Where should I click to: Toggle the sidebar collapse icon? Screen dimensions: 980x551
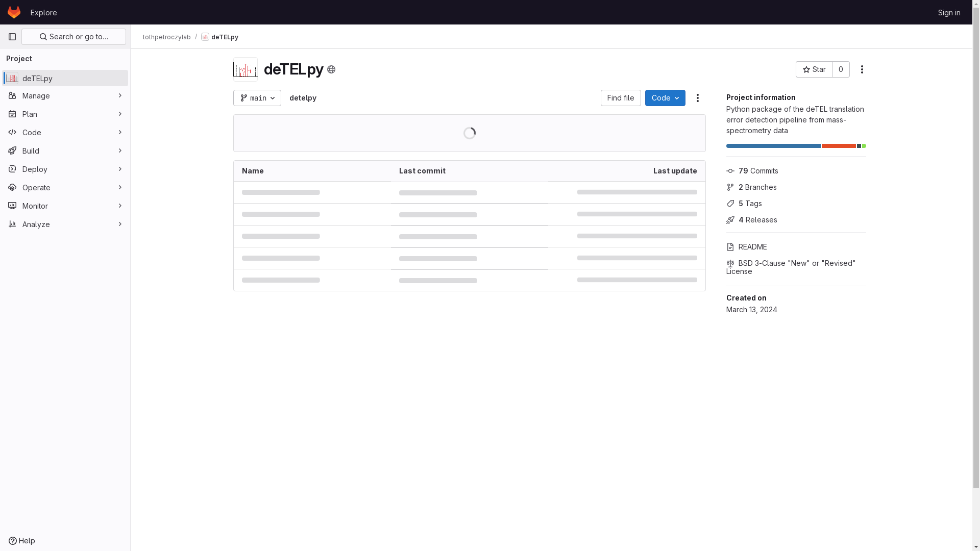(12, 37)
